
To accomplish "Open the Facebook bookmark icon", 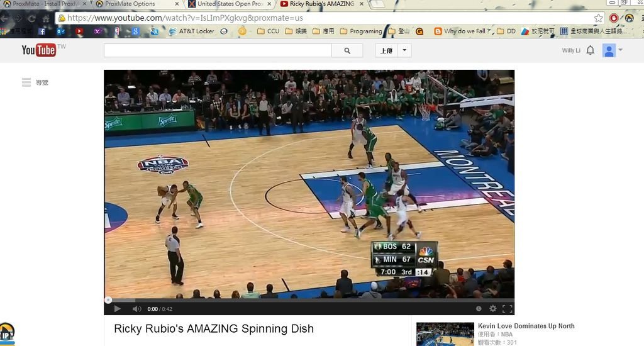I will (42, 31).
